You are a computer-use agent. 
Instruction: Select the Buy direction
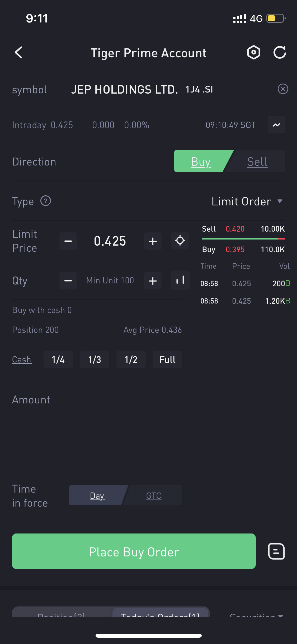(x=201, y=162)
